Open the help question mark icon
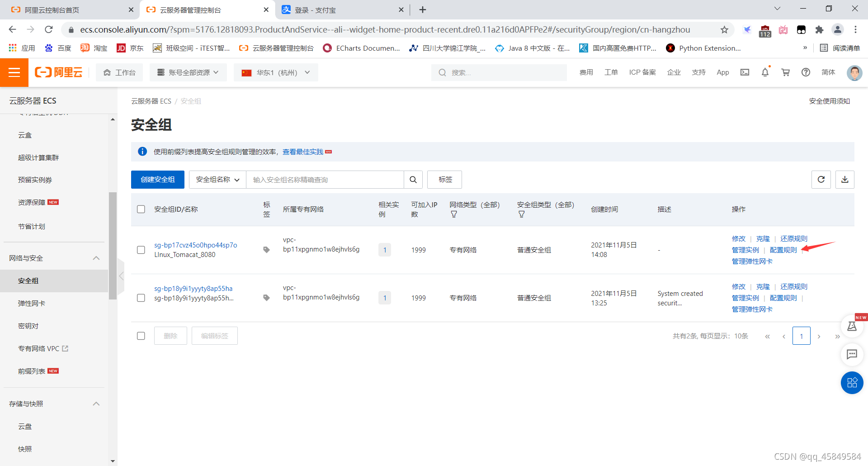The width and height of the screenshot is (868, 466). 806,72
